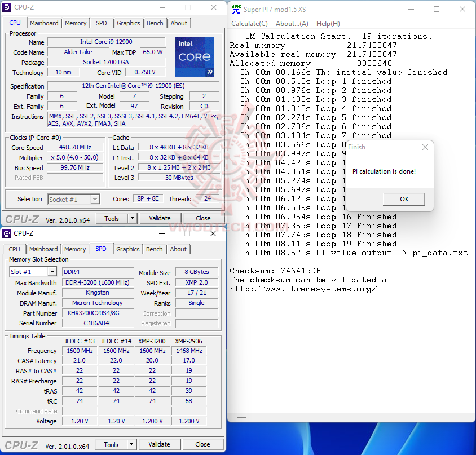Image resolution: width=476 pixels, height=455 pixels.
Task: Open About tab in top CPU-Z window
Action: tap(179, 23)
